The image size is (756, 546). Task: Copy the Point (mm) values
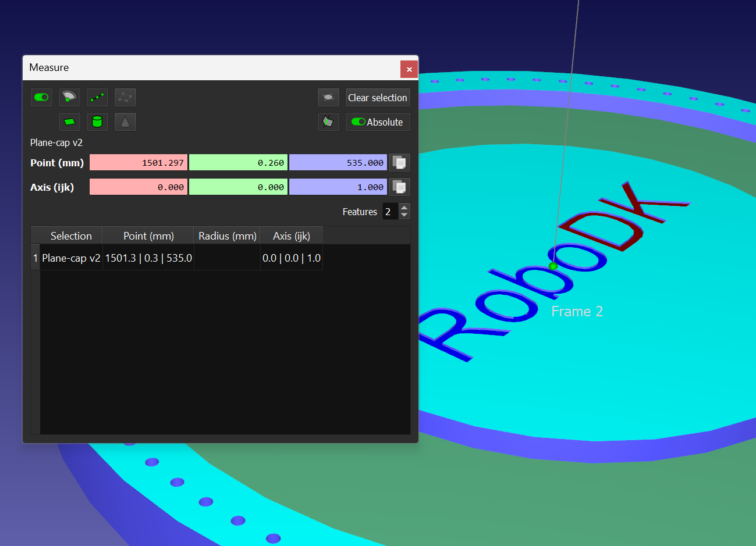coord(399,163)
